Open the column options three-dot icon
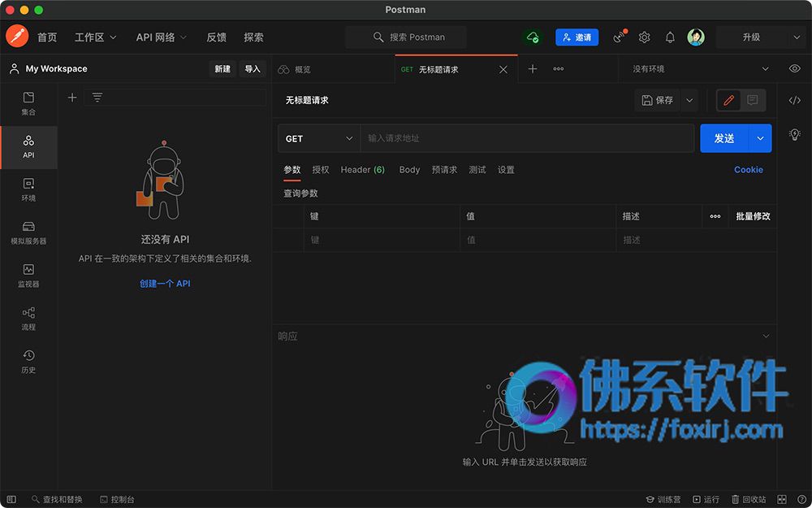Image resolution: width=812 pixels, height=508 pixels. click(x=715, y=217)
